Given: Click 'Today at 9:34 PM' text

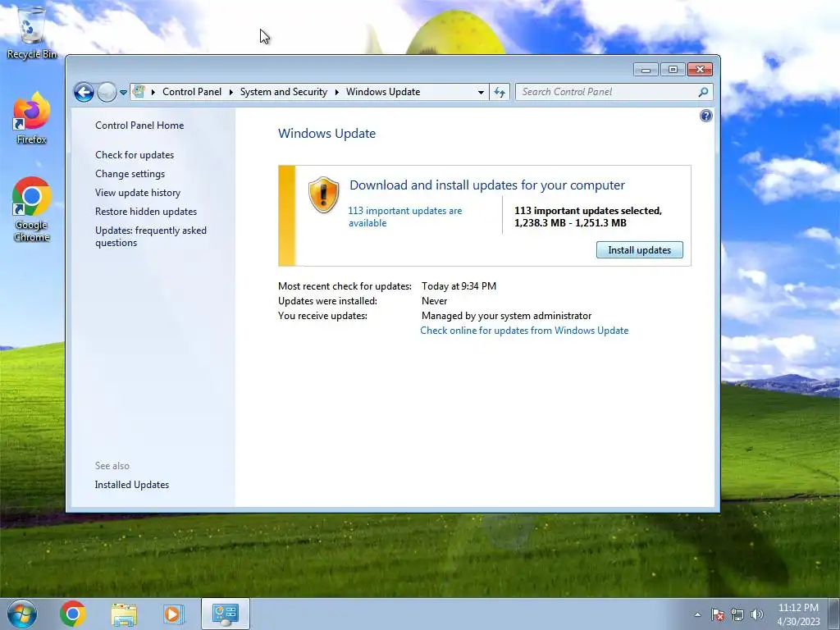Looking at the screenshot, I should tap(459, 286).
